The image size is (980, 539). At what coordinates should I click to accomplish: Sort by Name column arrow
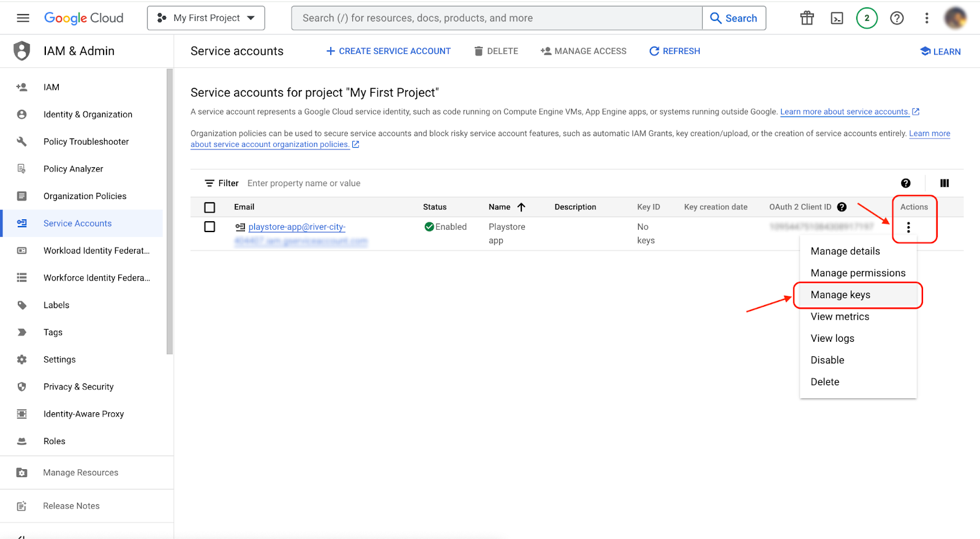click(x=521, y=207)
